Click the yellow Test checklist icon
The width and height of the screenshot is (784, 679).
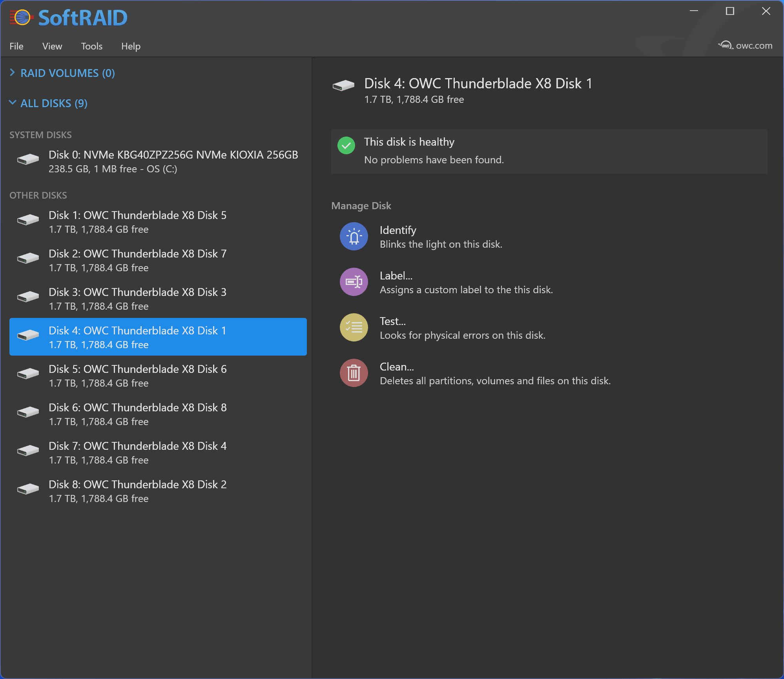[354, 328]
